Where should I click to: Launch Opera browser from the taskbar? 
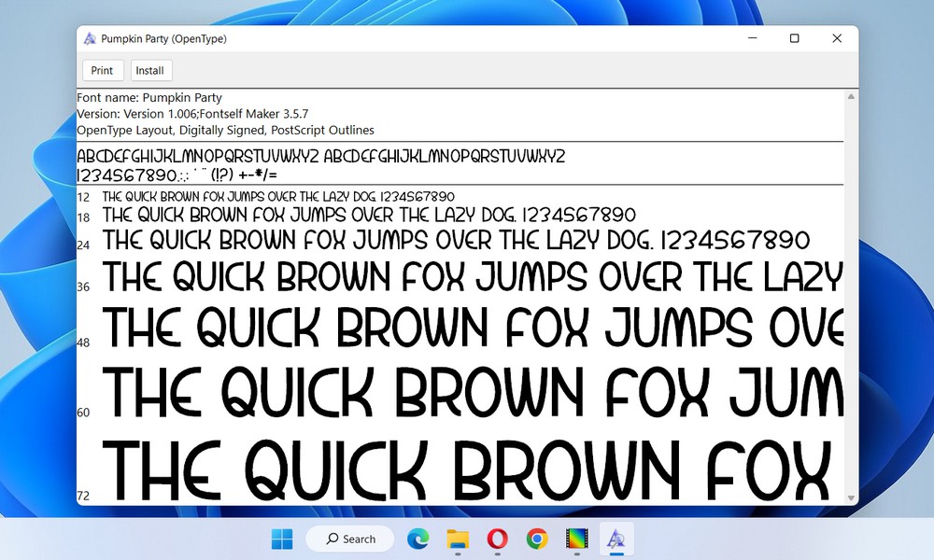coord(497,539)
